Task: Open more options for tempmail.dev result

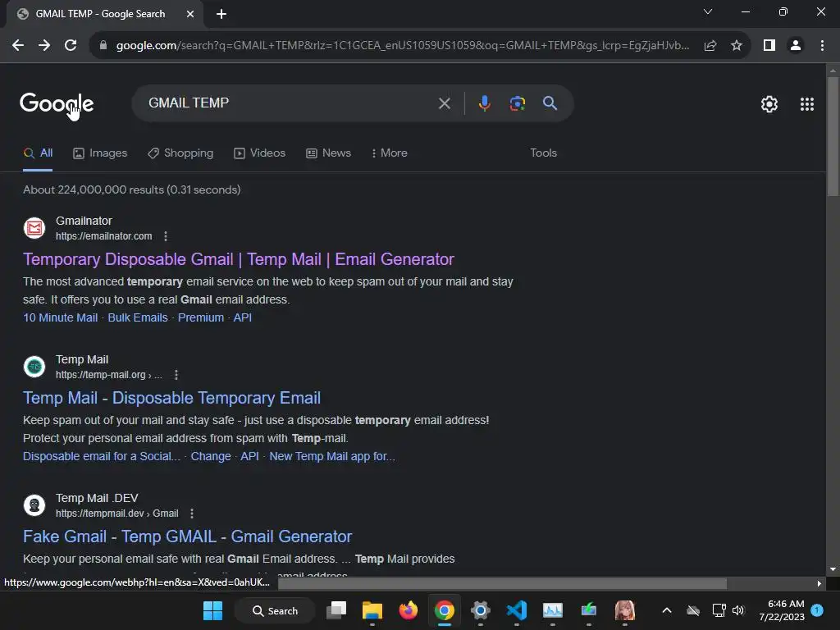Action: tap(192, 514)
